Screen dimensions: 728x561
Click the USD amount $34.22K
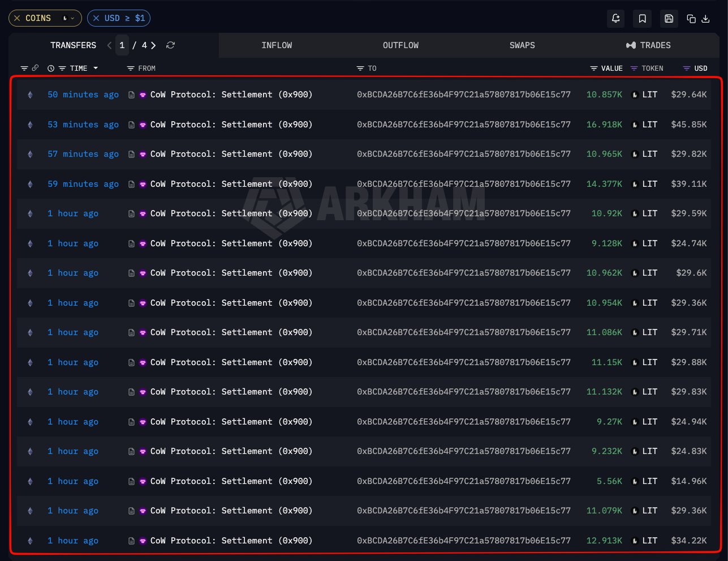689,541
